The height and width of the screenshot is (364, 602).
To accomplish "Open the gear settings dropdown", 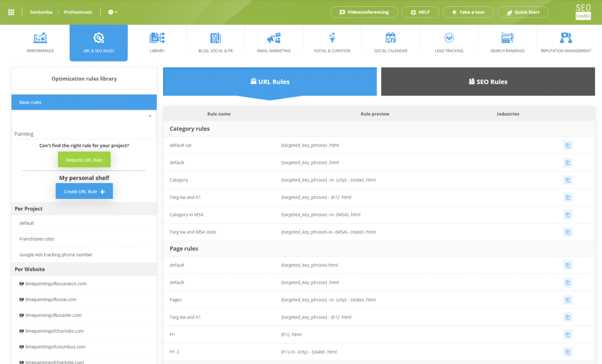I will click(x=110, y=11).
